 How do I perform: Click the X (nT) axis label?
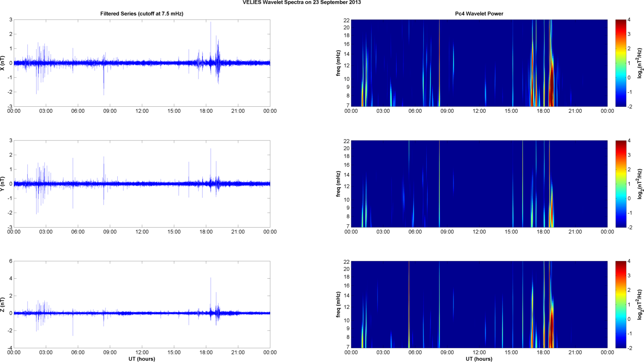(x=3, y=63)
